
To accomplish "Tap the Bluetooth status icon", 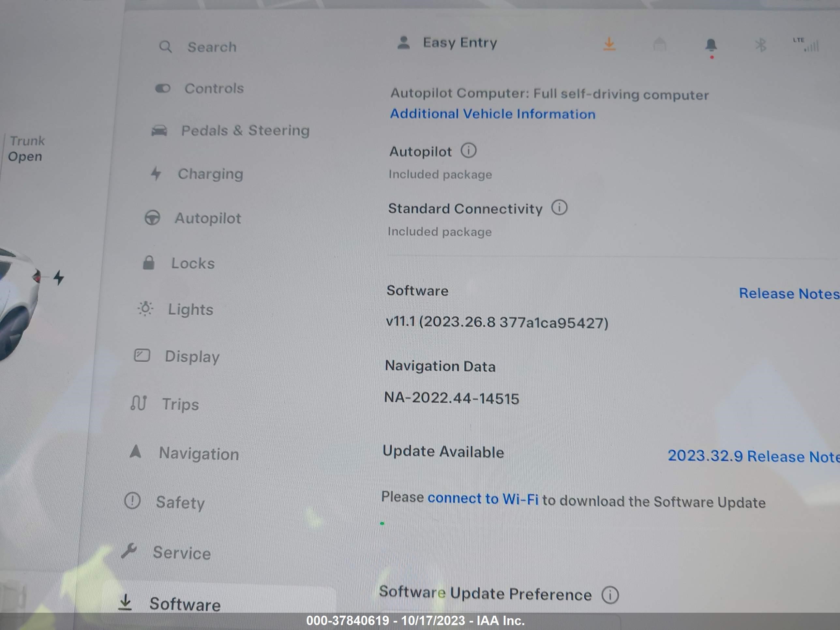I will point(760,46).
